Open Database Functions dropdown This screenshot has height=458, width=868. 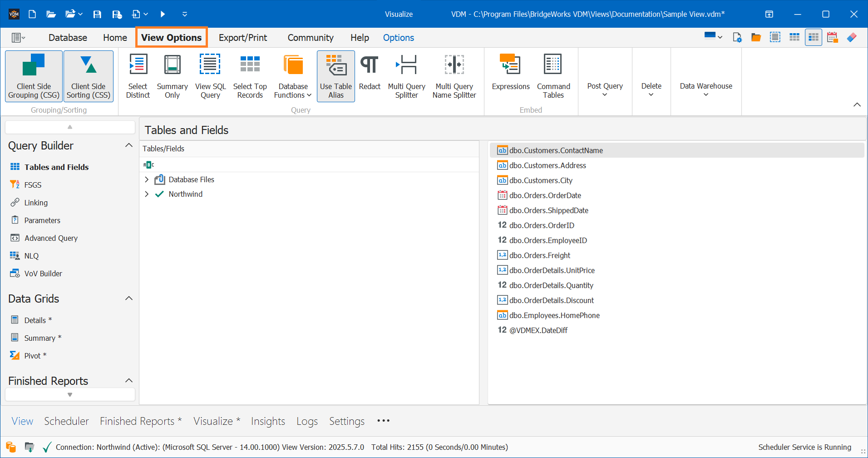pos(293,76)
